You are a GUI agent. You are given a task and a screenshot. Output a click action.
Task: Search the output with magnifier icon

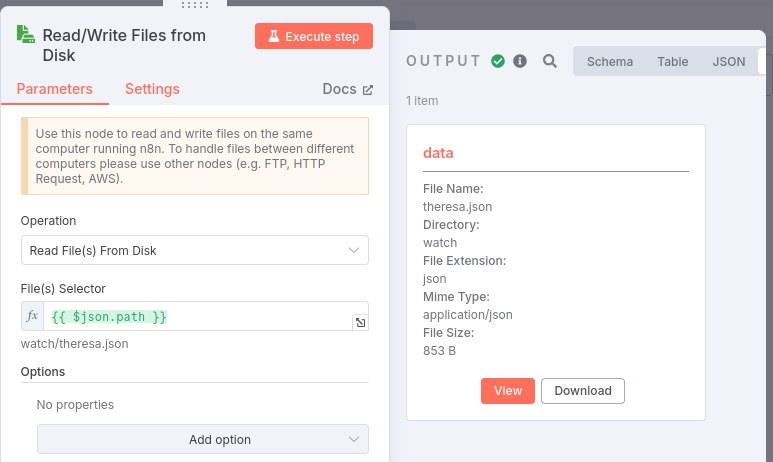click(550, 61)
